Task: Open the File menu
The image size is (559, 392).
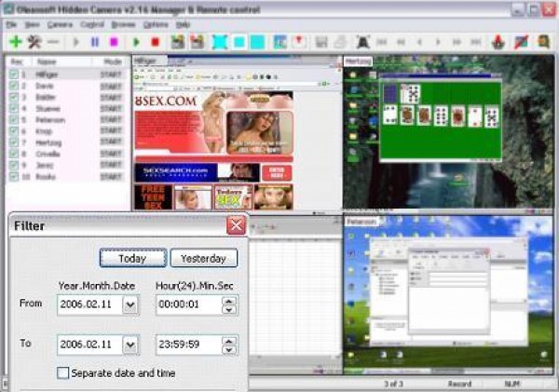Action: coord(11,24)
